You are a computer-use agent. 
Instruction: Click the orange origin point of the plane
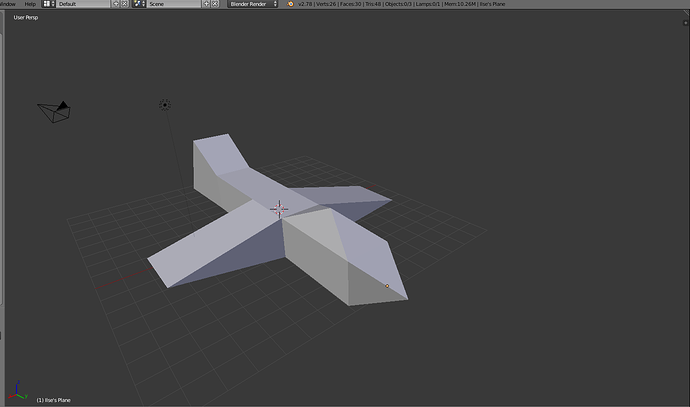point(387,286)
